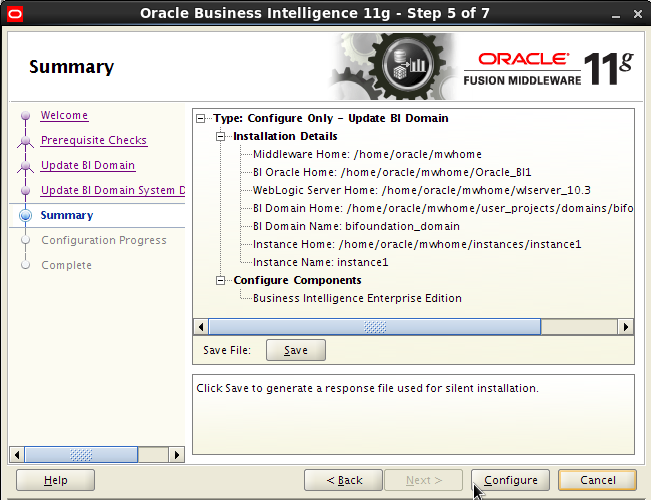Minimize the installer window

tap(616, 15)
